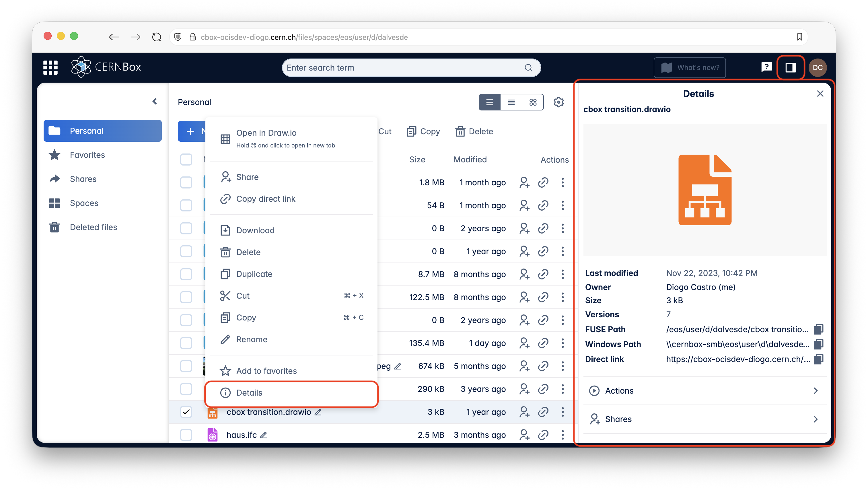The height and width of the screenshot is (490, 868).
Task: Copy the FUSE Path to clipboard
Action: [818, 329]
